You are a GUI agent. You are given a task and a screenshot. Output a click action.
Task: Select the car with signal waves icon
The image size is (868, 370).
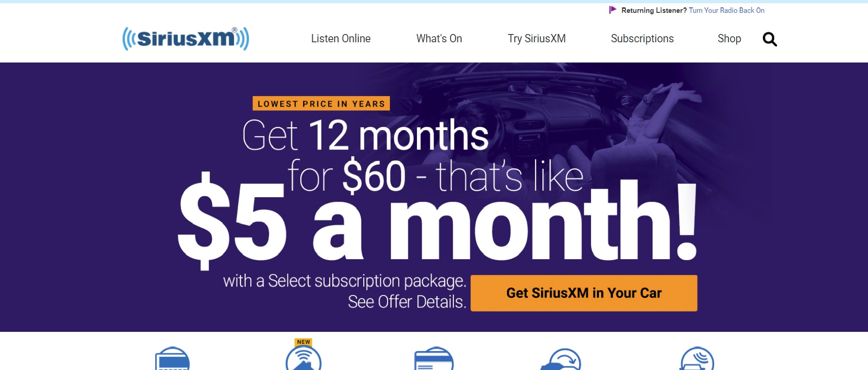click(x=696, y=359)
